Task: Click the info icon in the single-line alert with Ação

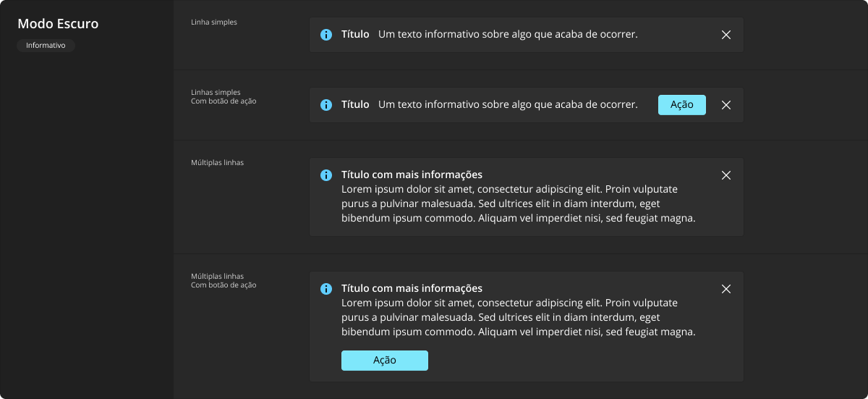Action: (326, 105)
